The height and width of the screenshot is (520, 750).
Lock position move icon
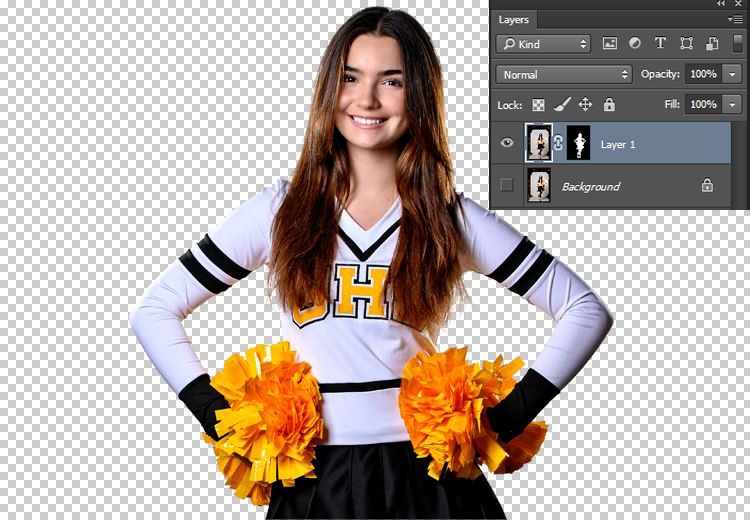click(585, 104)
